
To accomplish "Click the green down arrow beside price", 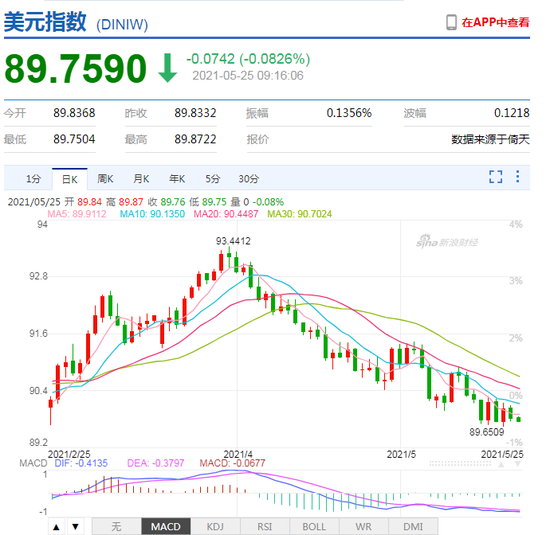I will click(167, 68).
